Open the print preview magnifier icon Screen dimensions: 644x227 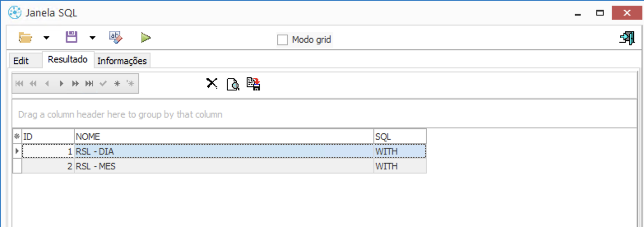pos(233,84)
